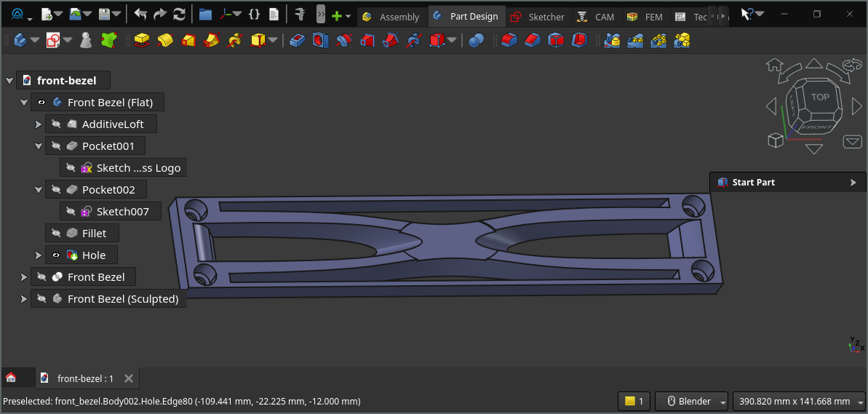Expand the AdditiveLoft tree item

39,124
